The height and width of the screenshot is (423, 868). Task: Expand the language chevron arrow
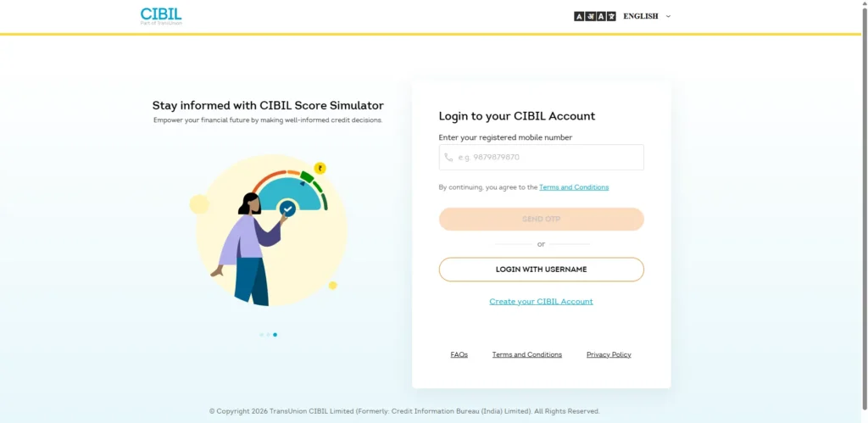point(668,16)
